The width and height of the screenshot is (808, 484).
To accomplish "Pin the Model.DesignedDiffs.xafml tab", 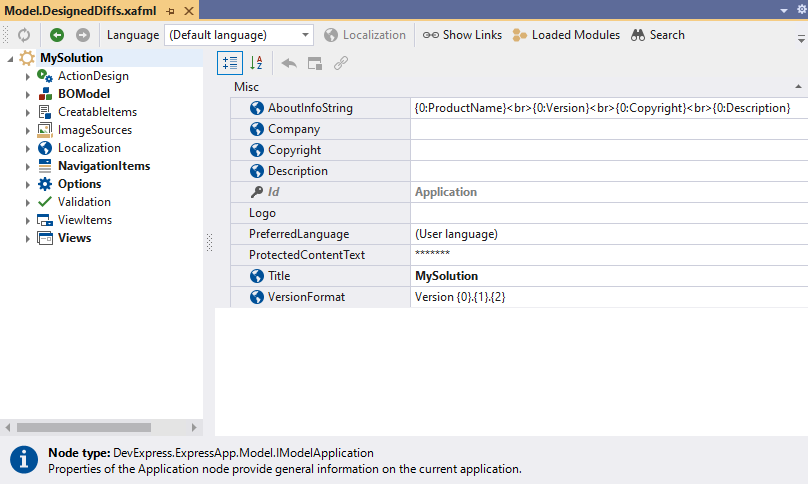I will [171, 11].
